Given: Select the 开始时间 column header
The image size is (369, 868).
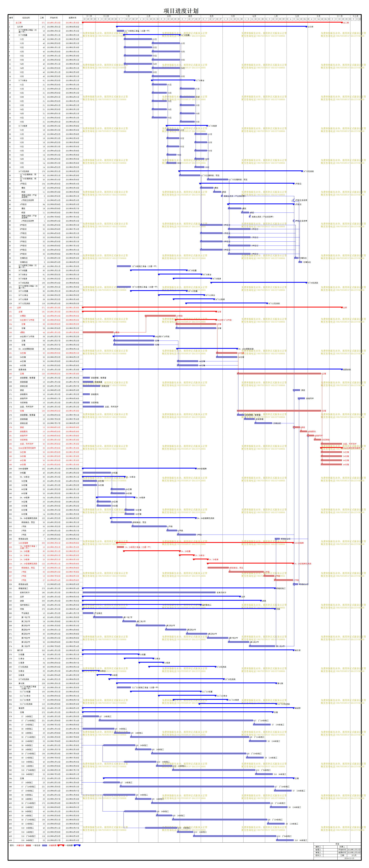Looking at the screenshot, I should (54, 18).
